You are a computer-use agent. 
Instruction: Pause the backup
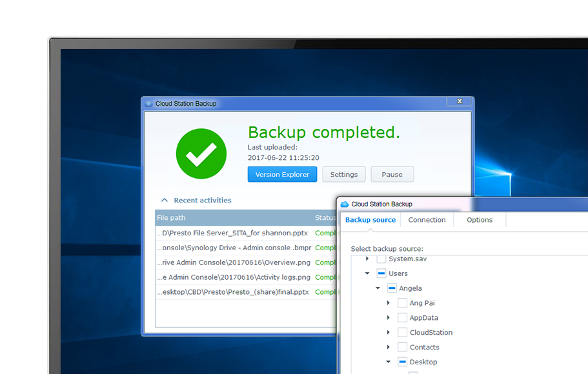click(392, 174)
